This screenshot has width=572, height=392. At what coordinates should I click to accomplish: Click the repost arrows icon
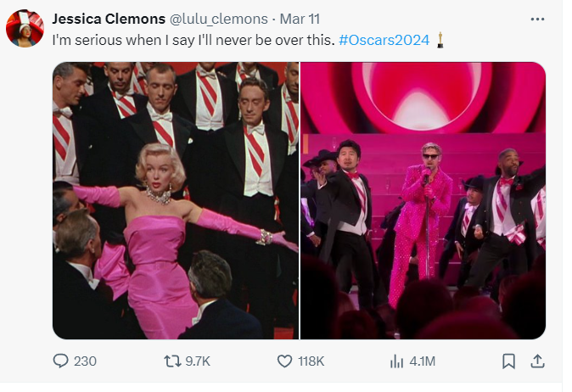click(171, 361)
